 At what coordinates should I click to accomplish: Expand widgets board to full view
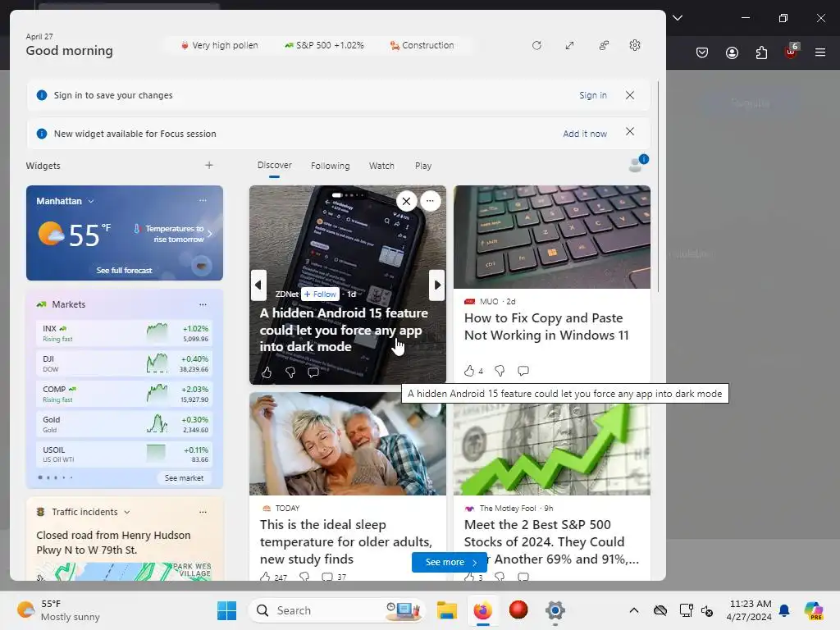pyautogui.click(x=569, y=46)
